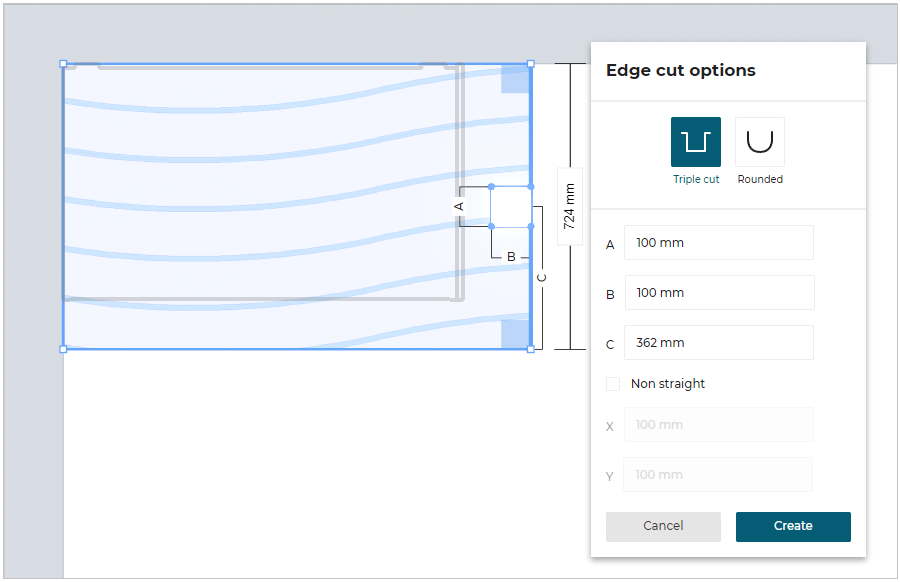Click the disabled Y input field

coord(718,474)
